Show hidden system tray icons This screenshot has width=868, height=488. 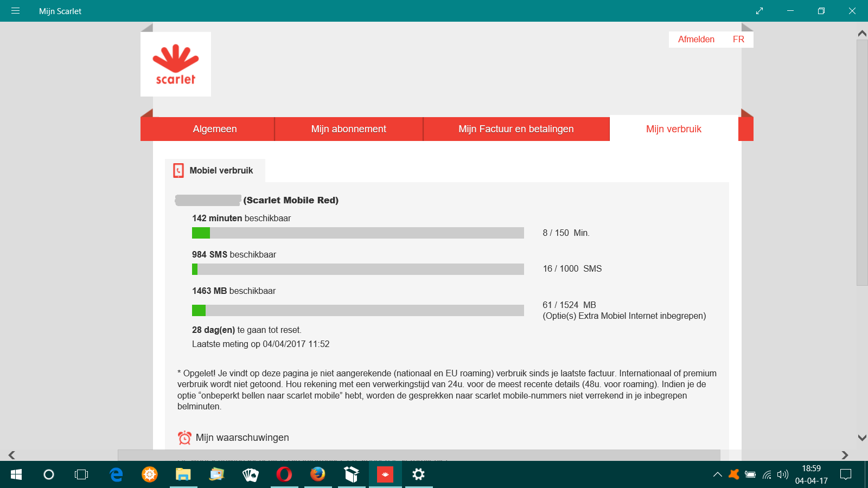click(x=717, y=474)
